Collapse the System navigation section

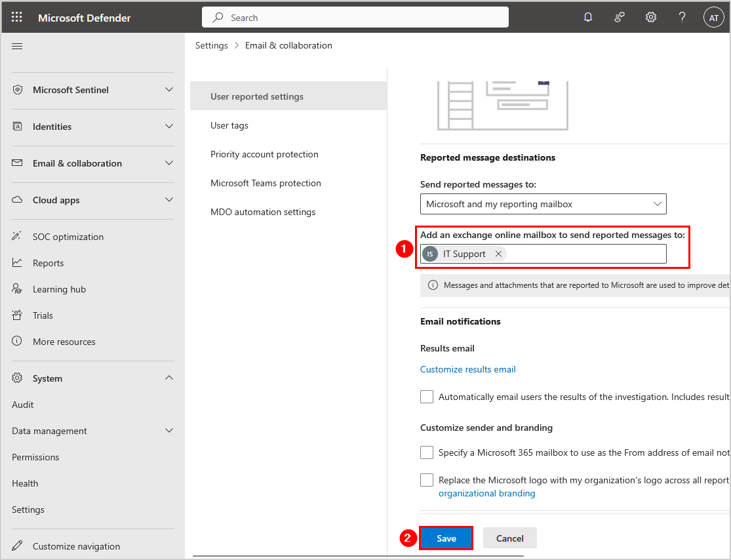(x=169, y=378)
